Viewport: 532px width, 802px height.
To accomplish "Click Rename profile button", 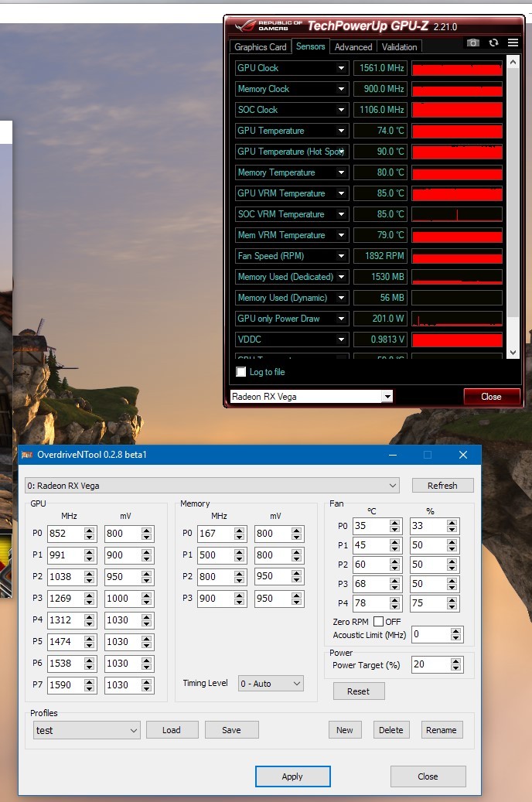I will (441, 730).
